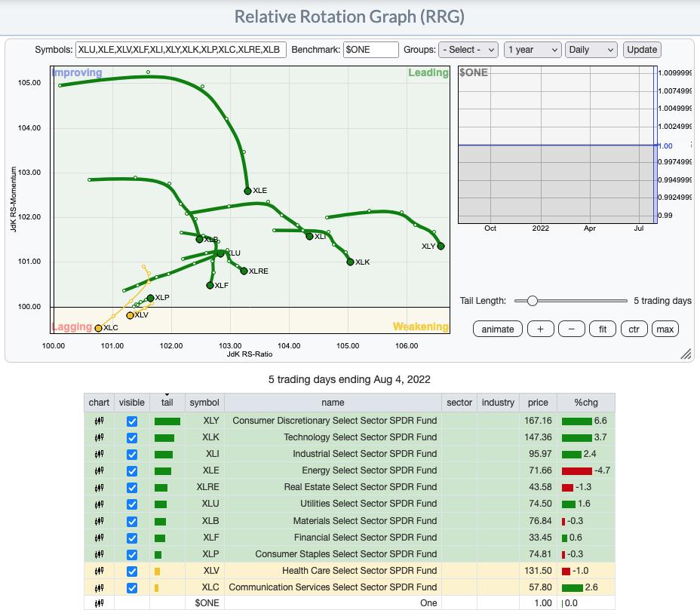Sort table by price column

coord(538,402)
